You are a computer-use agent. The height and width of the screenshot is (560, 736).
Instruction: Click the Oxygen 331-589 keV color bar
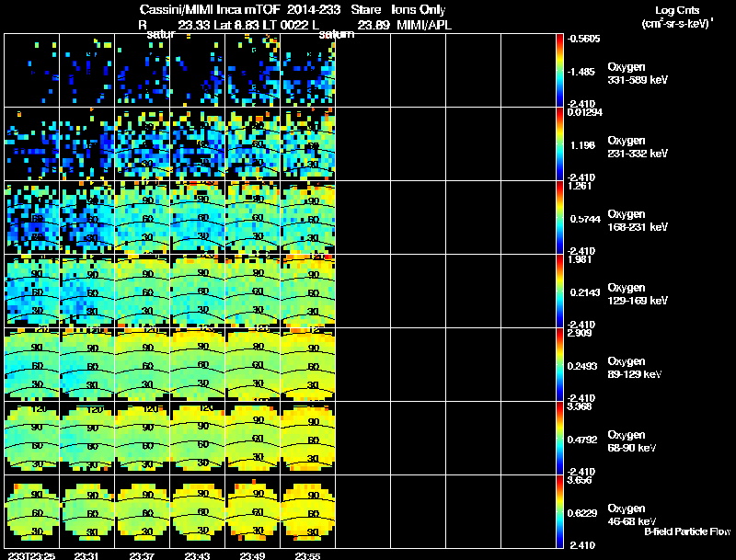(561, 70)
